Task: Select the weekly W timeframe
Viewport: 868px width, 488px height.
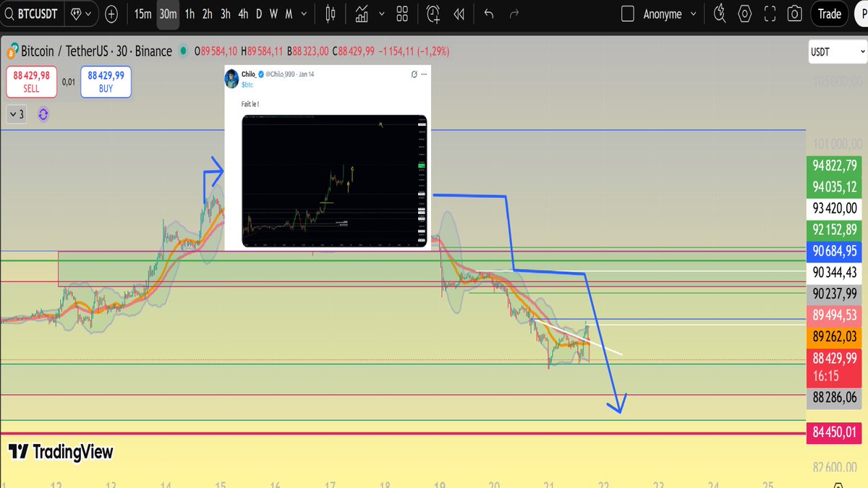Action: pyautogui.click(x=273, y=14)
